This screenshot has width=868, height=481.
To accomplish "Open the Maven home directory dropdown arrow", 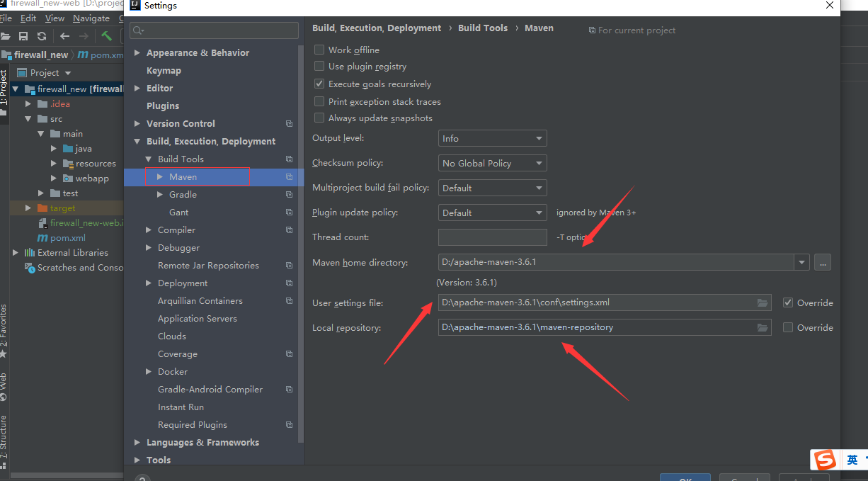I will 801,262.
